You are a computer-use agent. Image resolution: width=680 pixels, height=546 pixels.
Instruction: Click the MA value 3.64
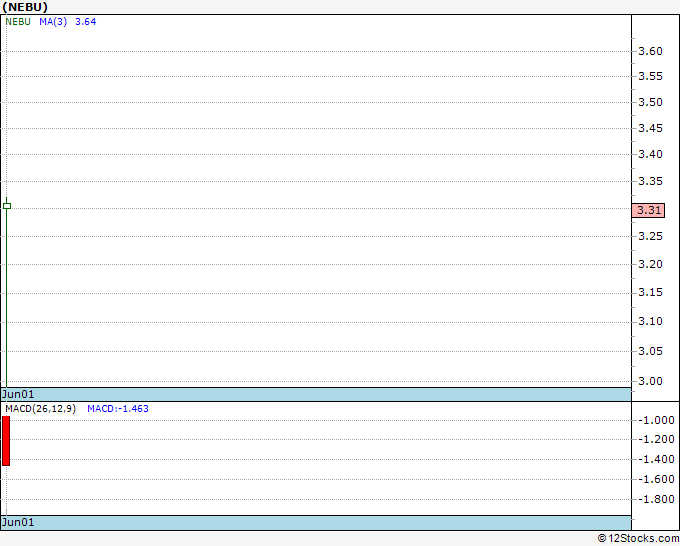pyautogui.click(x=85, y=22)
